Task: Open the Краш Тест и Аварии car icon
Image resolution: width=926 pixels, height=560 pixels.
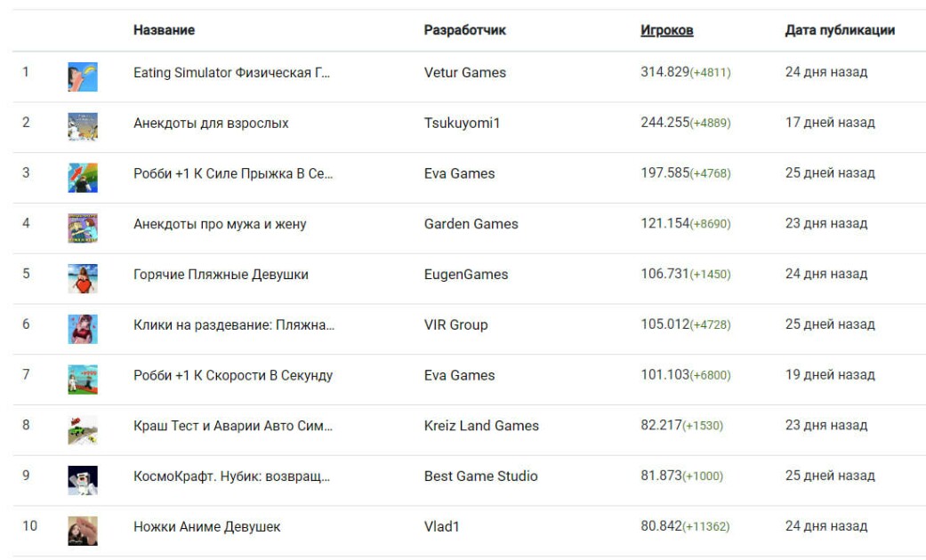Action: point(83,429)
